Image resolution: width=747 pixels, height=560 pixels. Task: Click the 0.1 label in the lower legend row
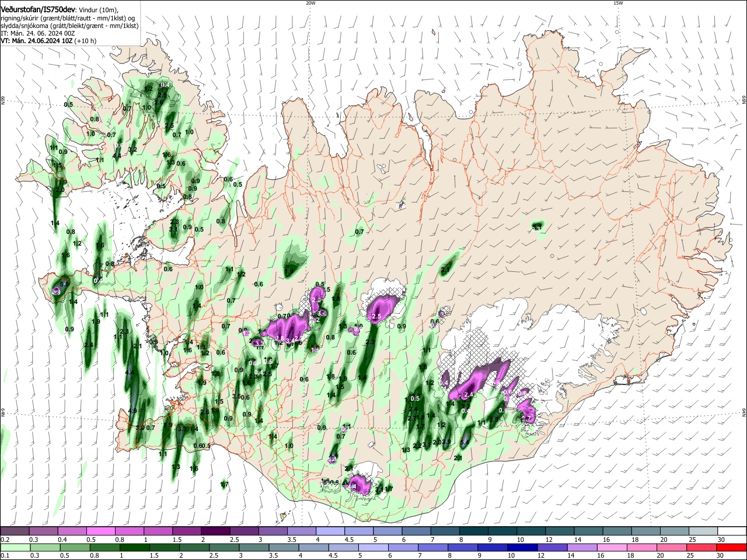(5, 556)
